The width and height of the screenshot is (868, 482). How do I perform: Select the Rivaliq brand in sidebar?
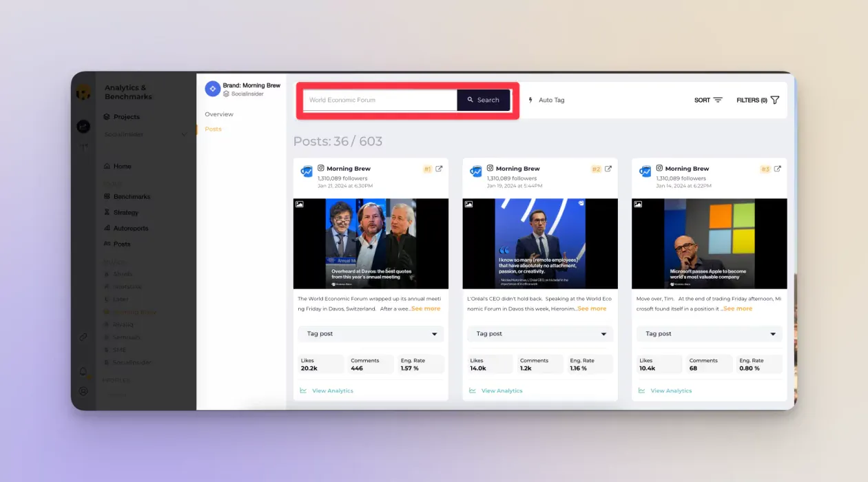tap(118, 325)
